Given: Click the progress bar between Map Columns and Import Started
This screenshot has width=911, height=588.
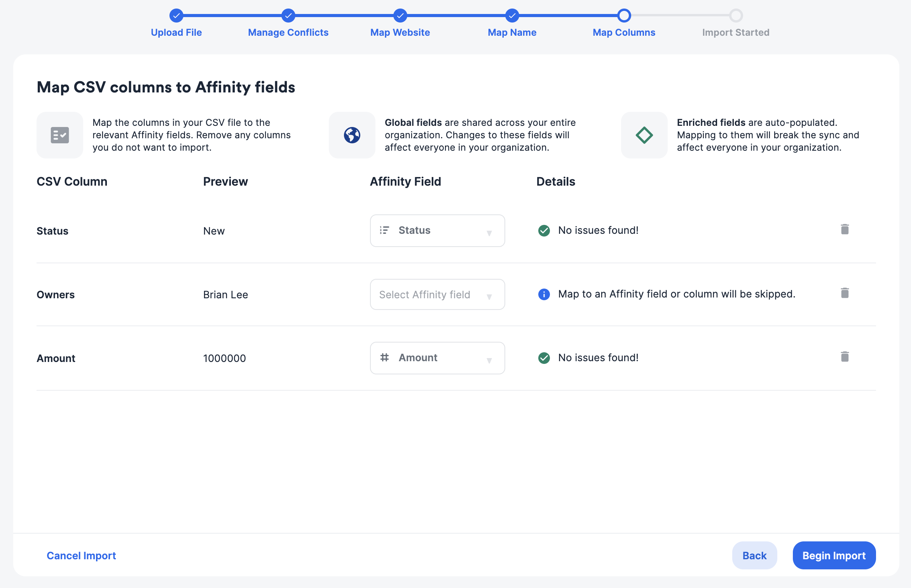Looking at the screenshot, I should coord(680,16).
